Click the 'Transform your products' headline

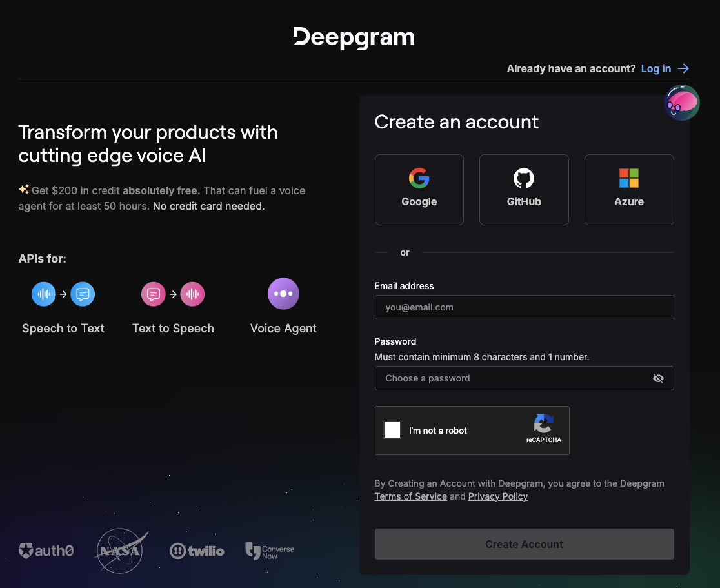(x=148, y=144)
